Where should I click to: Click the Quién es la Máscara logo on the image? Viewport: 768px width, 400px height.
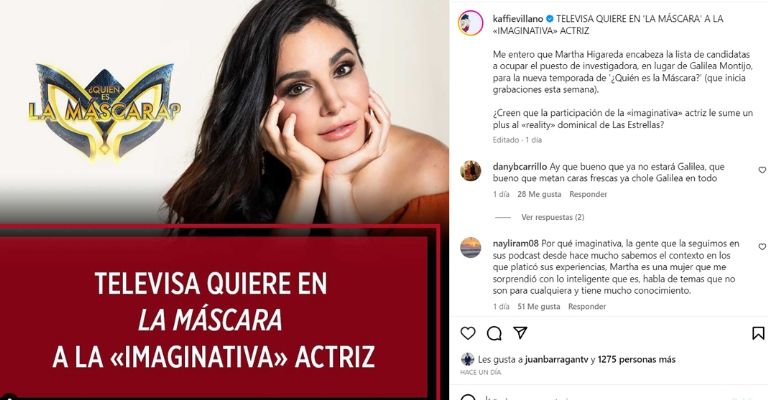point(104,112)
